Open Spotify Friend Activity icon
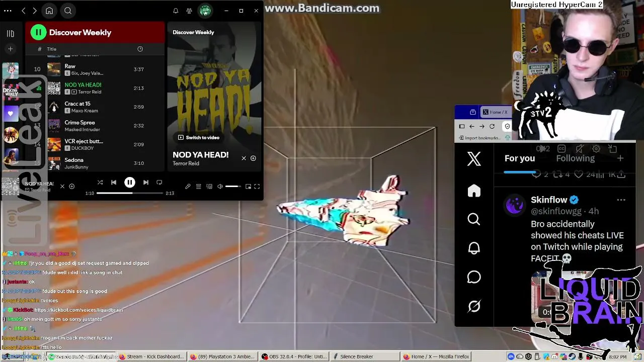 [x=189, y=11]
